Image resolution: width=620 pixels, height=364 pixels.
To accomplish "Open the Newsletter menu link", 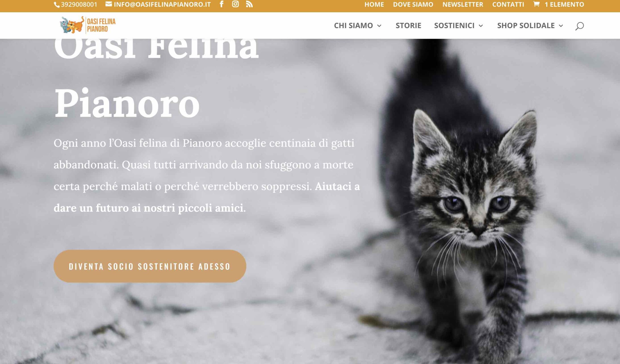I will [463, 4].
